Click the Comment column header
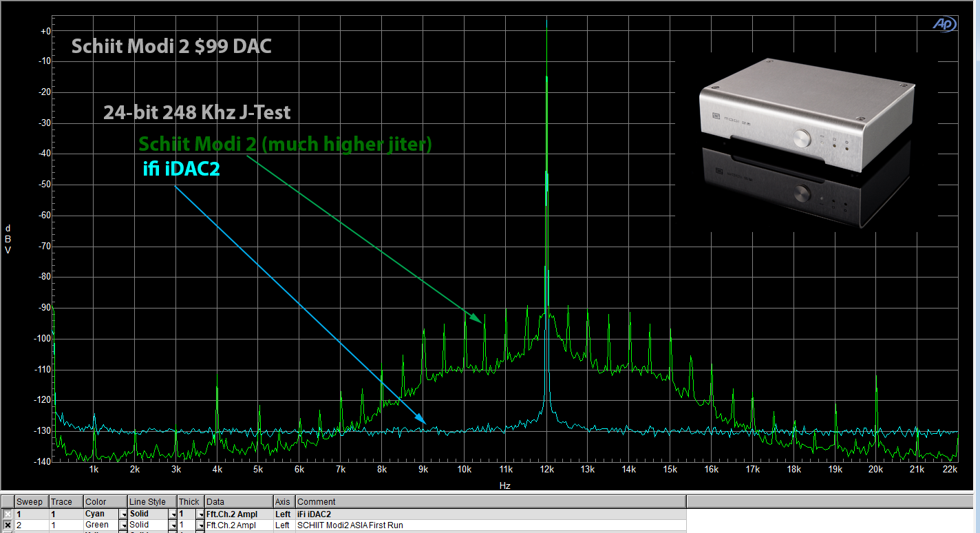This screenshot has height=533, width=980. 491,501
